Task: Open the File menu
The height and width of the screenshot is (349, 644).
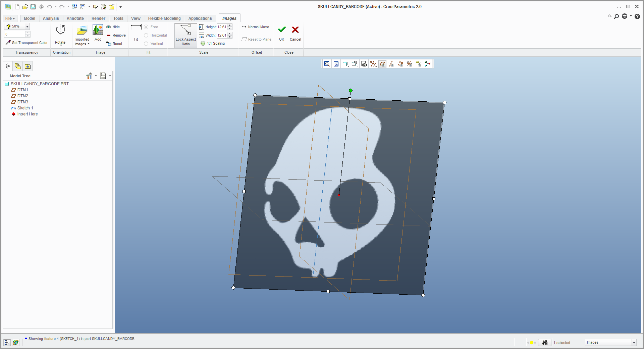Action: click(x=10, y=18)
